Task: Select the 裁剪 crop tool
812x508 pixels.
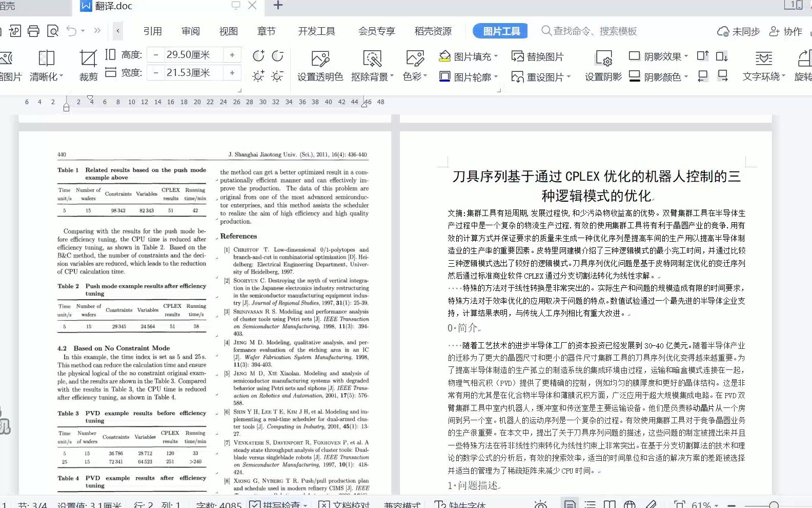Action: [88, 66]
